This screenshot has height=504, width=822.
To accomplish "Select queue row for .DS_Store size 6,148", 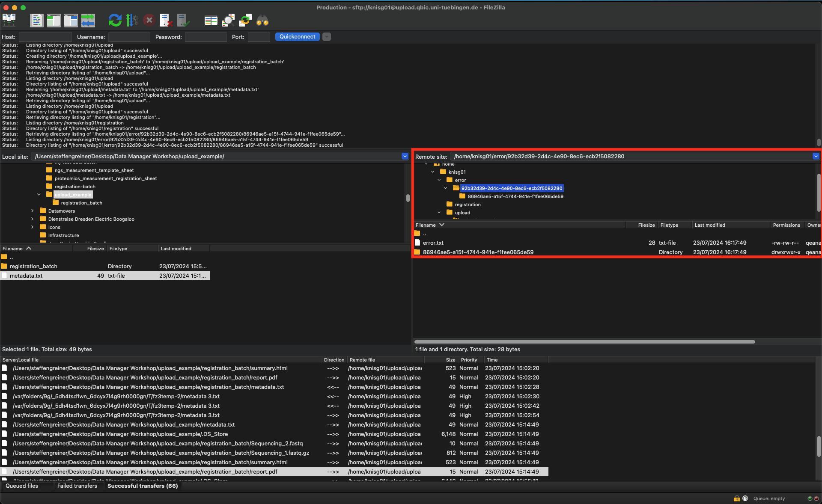I will tap(274, 434).
